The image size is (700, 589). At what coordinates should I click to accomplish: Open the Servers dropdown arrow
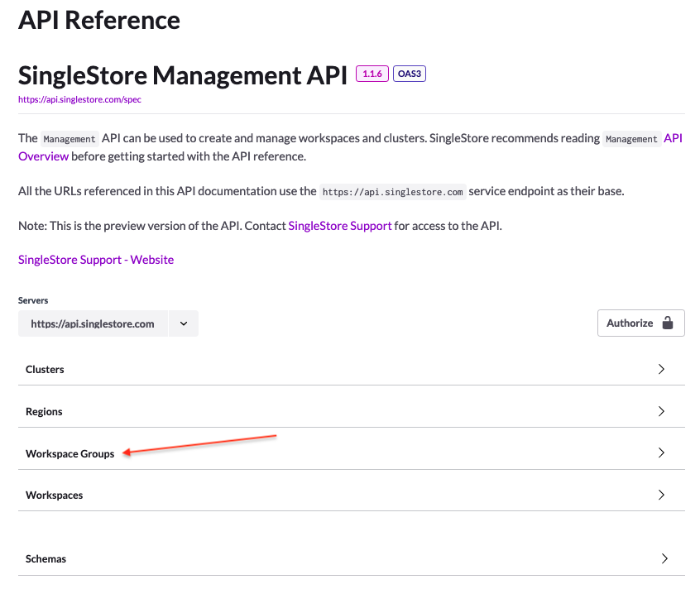click(184, 323)
